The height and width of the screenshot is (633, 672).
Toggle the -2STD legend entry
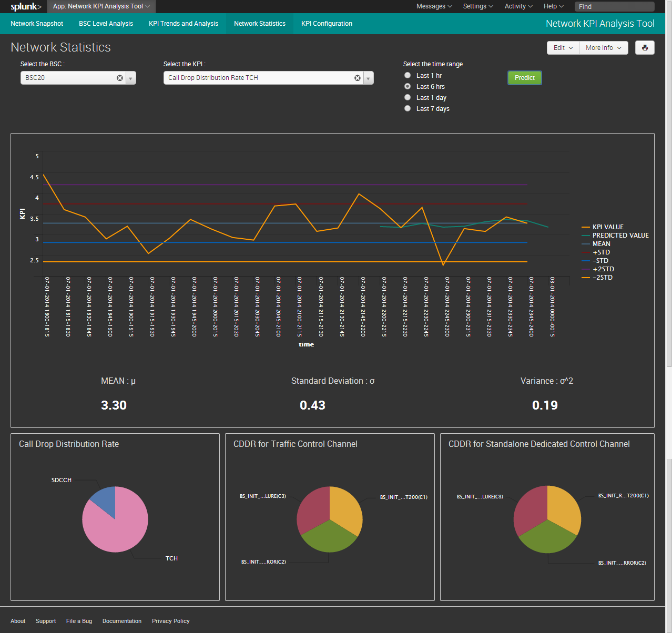coord(597,278)
